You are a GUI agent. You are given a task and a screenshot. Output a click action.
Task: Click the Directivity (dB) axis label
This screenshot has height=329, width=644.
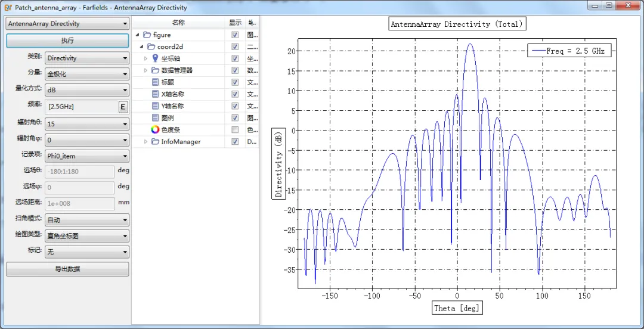[279, 165]
